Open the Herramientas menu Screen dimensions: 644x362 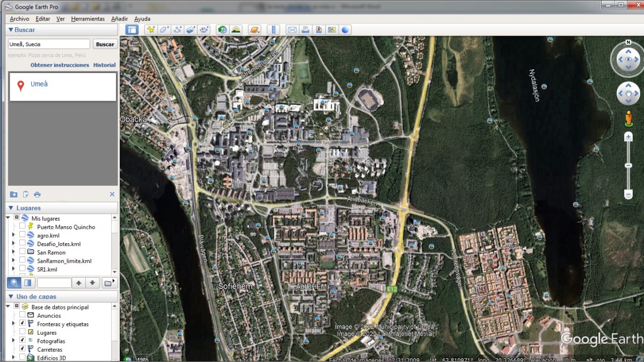point(87,19)
